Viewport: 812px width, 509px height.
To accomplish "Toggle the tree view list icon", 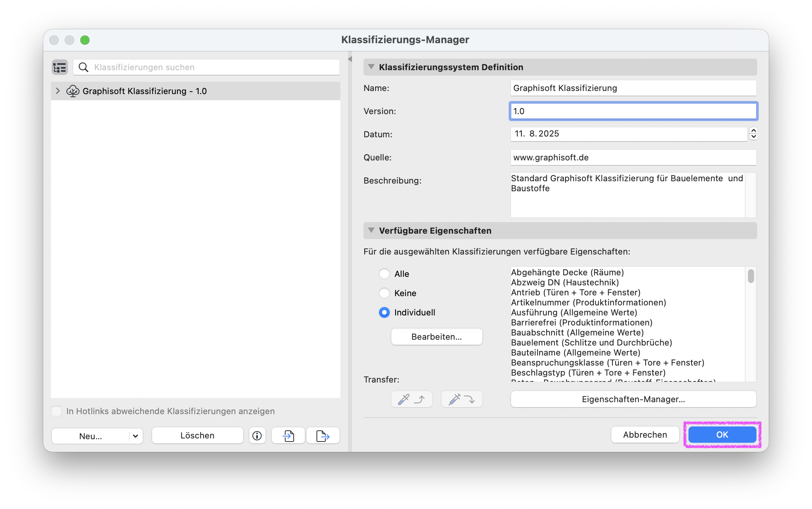I will [x=60, y=67].
